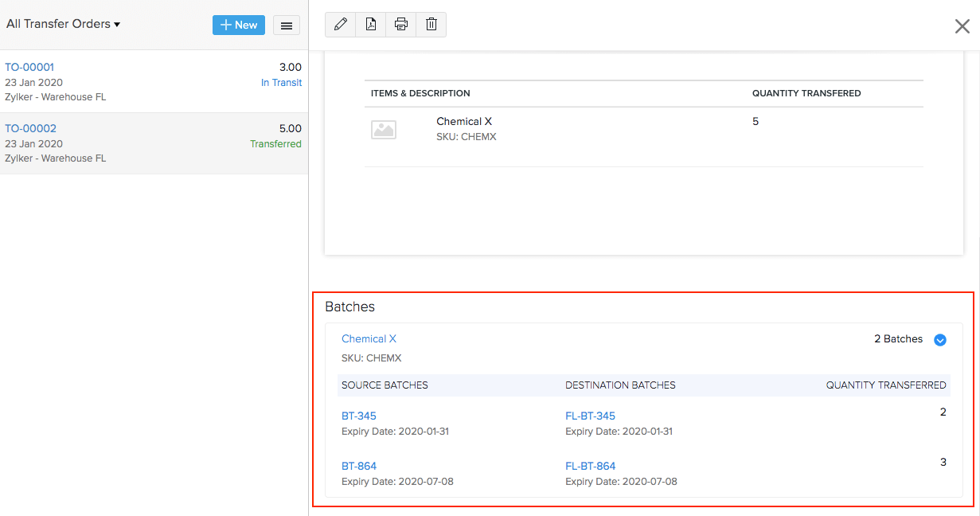Open source batch BT-345

coord(358,416)
